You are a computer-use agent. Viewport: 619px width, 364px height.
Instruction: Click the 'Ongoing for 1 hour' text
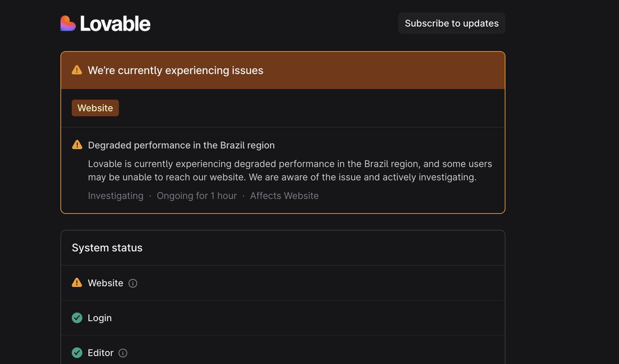point(197,196)
